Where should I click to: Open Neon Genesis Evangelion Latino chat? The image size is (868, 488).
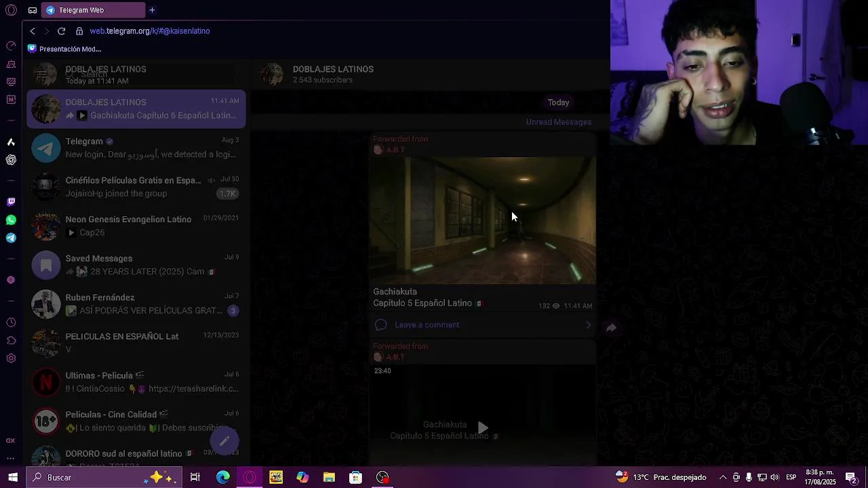click(136, 226)
